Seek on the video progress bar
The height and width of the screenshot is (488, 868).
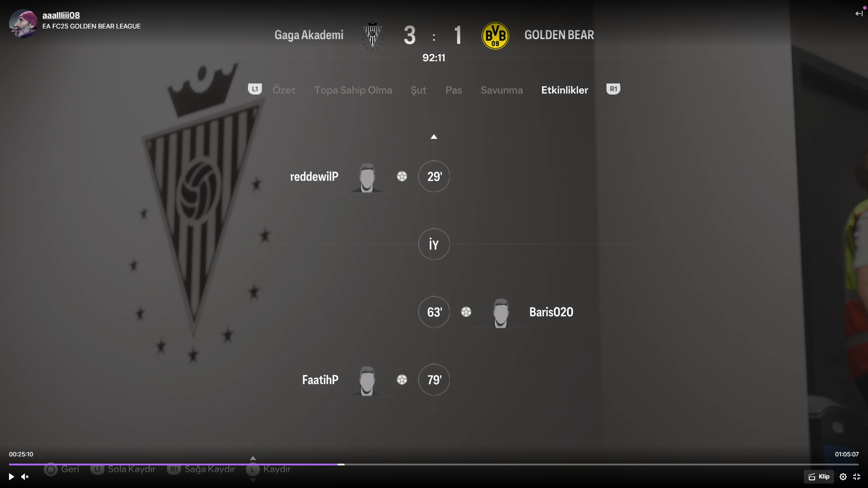[x=434, y=464]
